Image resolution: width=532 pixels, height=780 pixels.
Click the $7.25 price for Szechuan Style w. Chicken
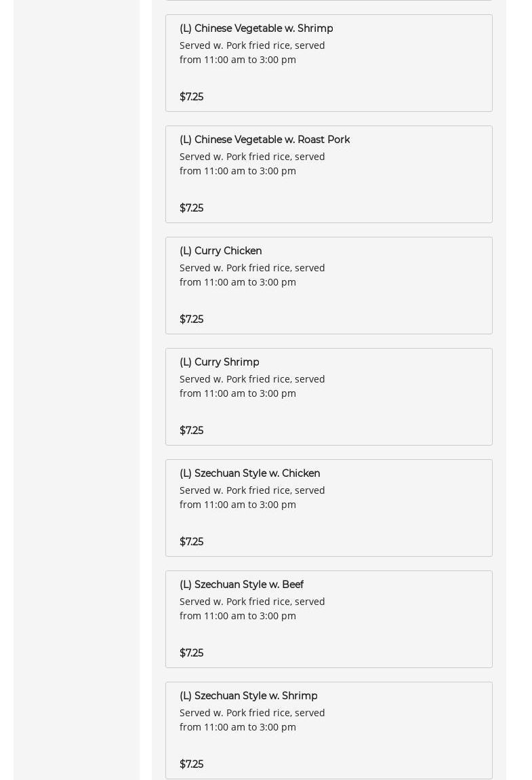191,542
